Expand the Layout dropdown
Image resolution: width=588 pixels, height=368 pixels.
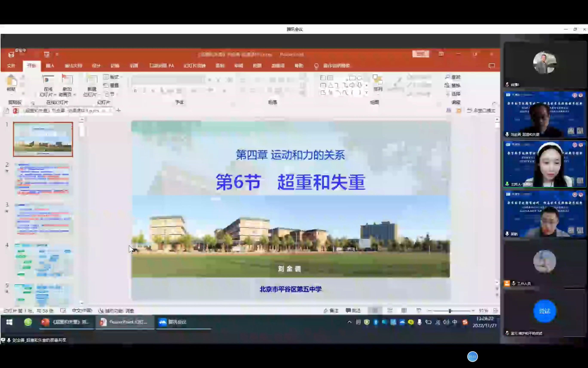point(112,77)
